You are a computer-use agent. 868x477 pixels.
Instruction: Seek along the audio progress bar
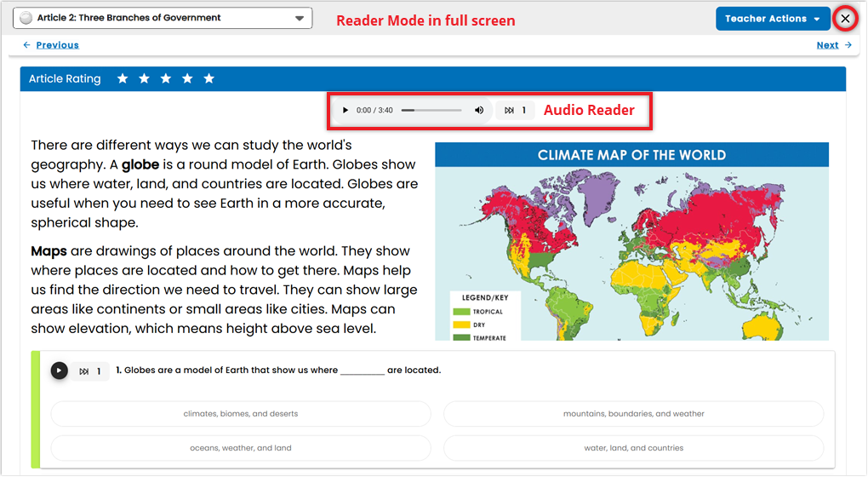tap(431, 110)
